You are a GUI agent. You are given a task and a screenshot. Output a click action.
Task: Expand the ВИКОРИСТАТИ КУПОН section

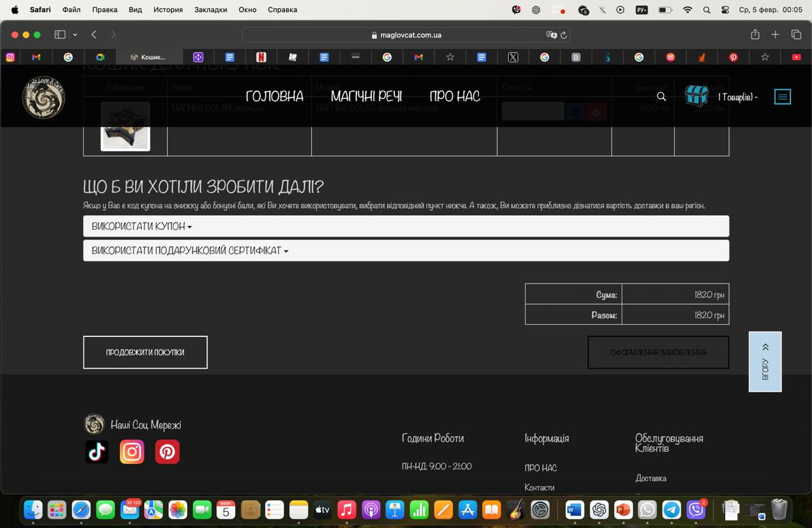(x=141, y=227)
